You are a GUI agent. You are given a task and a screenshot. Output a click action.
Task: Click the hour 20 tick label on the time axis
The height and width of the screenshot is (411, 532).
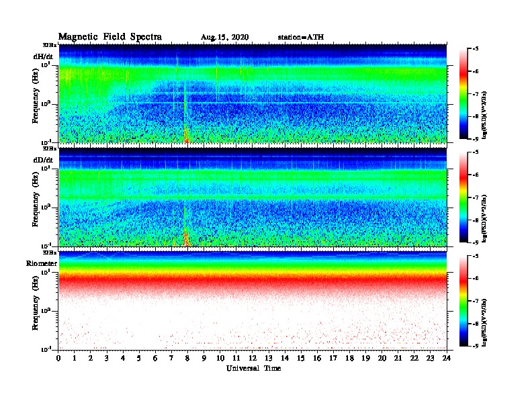382,358
